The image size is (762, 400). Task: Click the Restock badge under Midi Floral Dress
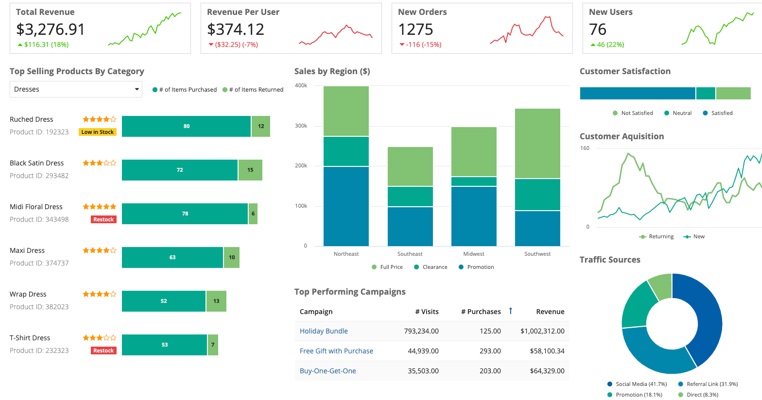[102, 219]
